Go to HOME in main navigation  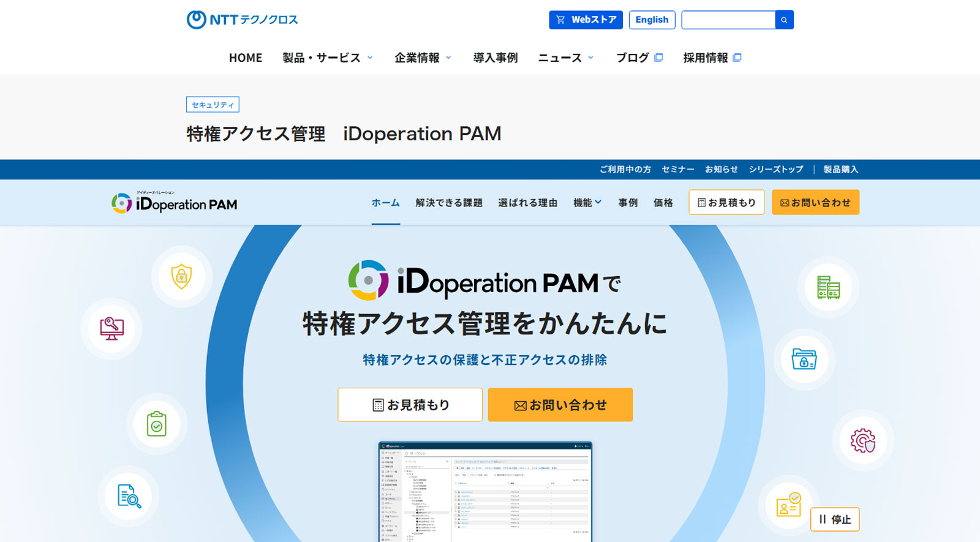[246, 58]
